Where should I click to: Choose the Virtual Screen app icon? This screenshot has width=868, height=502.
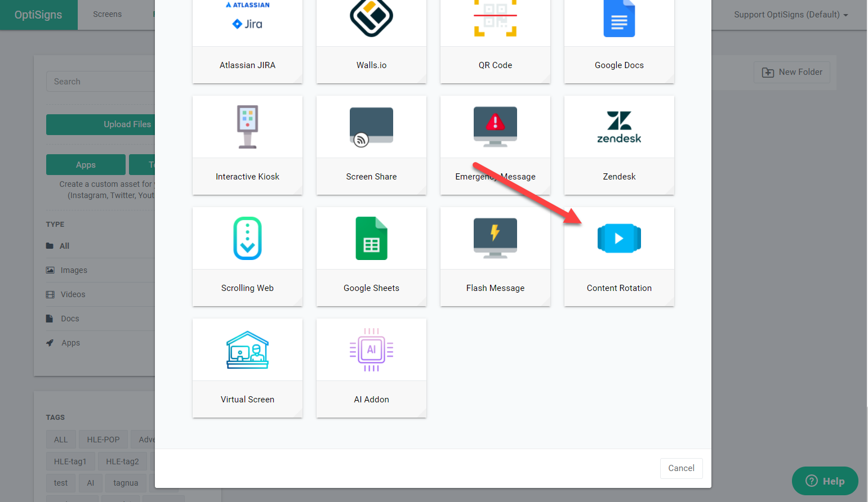(x=247, y=350)
